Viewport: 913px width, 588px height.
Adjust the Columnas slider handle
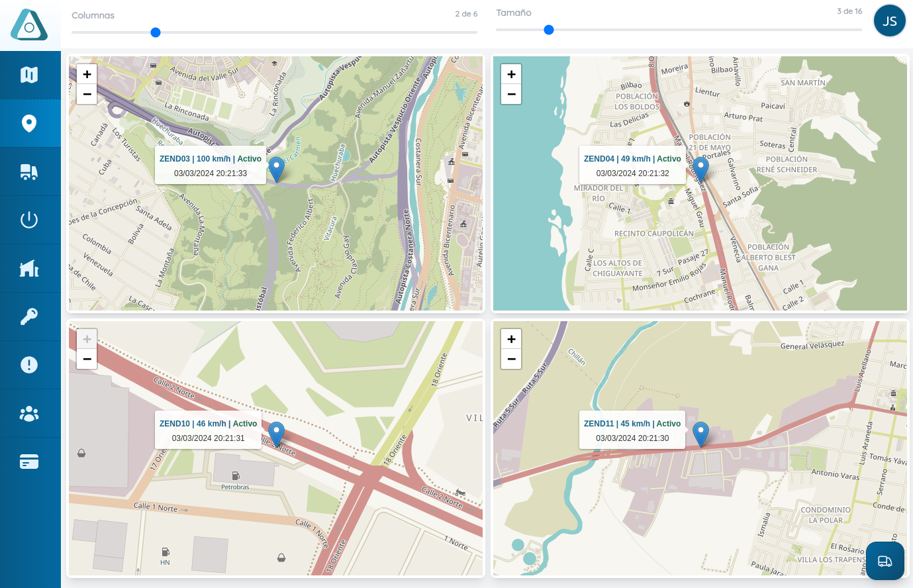(x=156, y=32)
